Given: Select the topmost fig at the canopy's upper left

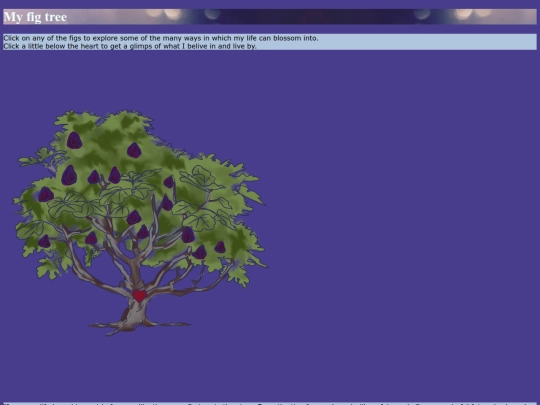Looking at the screenshot, I should (x=74, y=141).
